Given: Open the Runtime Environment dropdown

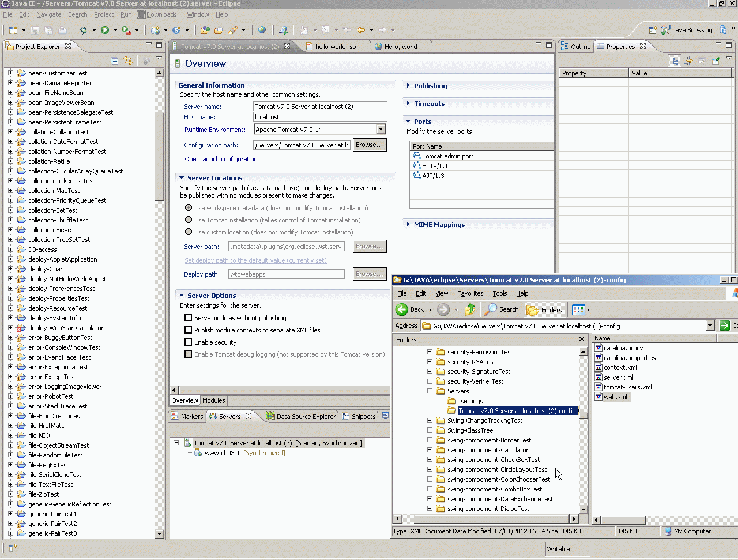Looking at the screenshot, I should [x=381, y=130].
